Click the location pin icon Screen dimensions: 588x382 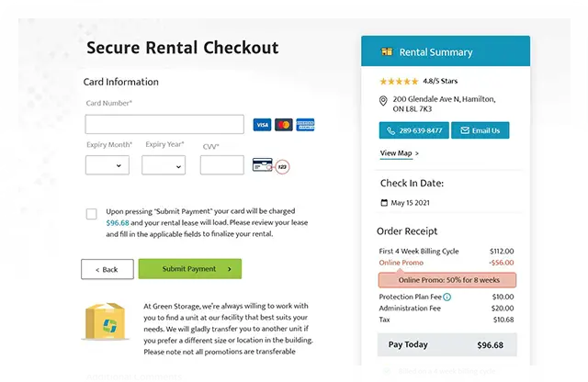point(384,102)
